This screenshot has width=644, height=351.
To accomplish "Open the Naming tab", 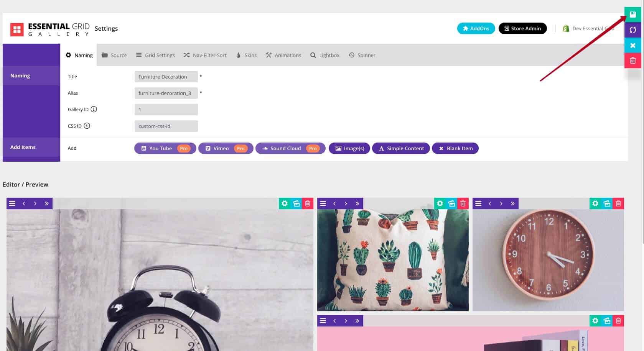I will (79, 55).
